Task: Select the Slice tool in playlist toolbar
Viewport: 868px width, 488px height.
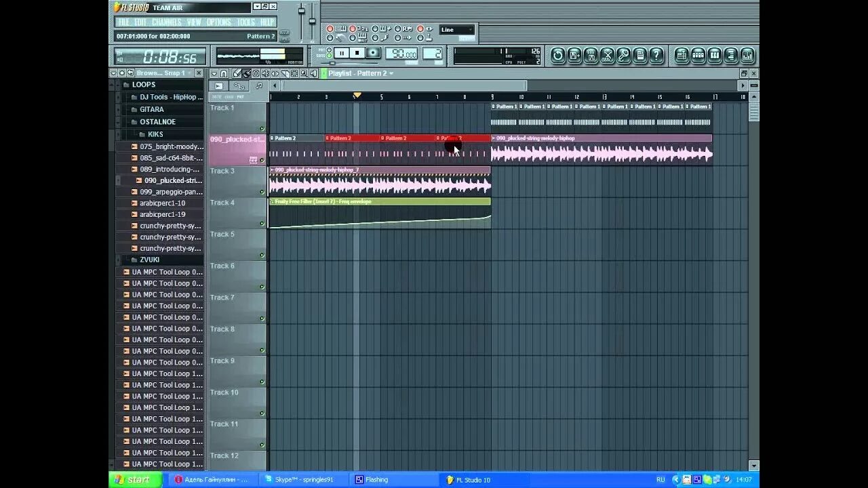Action: click(285, 73)
